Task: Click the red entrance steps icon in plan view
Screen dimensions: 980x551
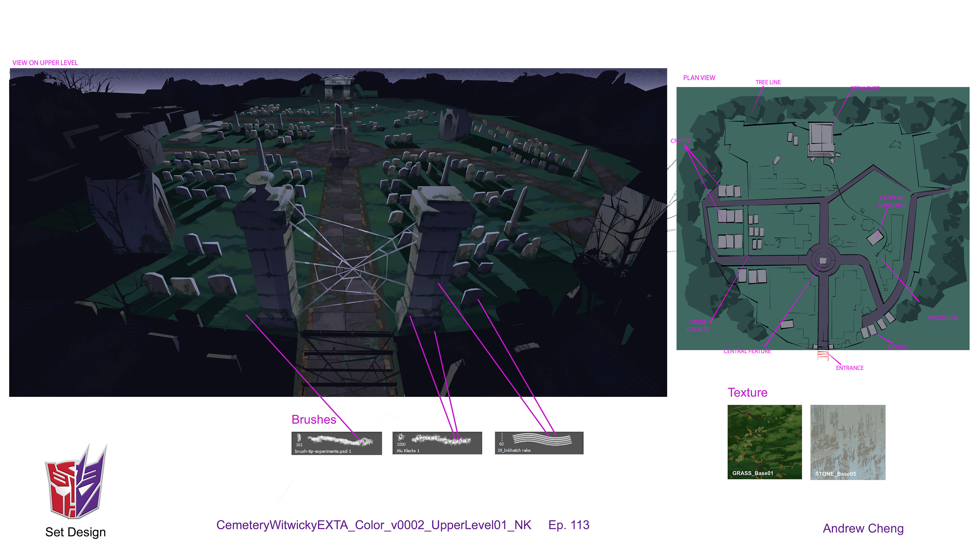Action: click(x=823, y=355)
